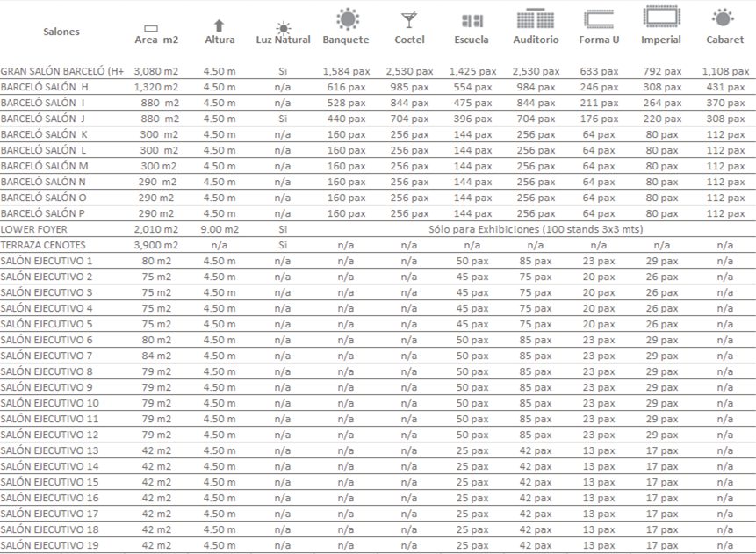The width and height of the screenshot is (756, 554).
Task: Click the SALÓN EJECUTIVO 7 row name
Action: click(x=47, y=356)
